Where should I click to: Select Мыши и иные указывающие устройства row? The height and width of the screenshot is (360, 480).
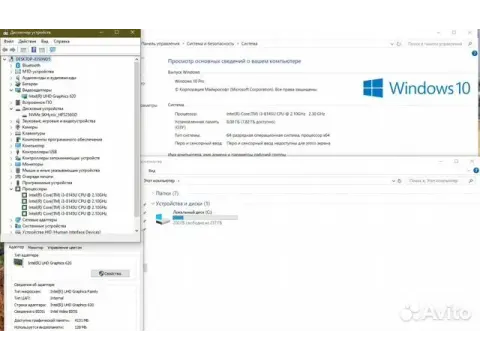pos(61,170)
